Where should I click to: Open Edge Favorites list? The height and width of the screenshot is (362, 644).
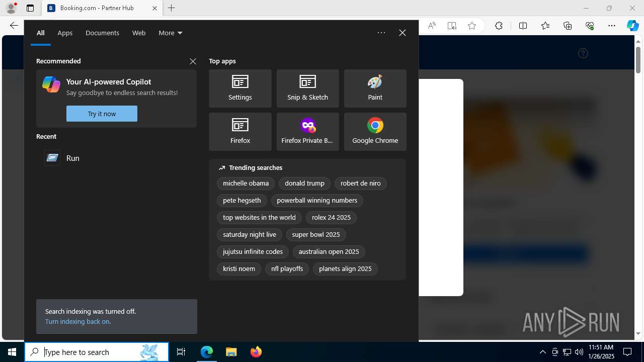tap(545, 26)
